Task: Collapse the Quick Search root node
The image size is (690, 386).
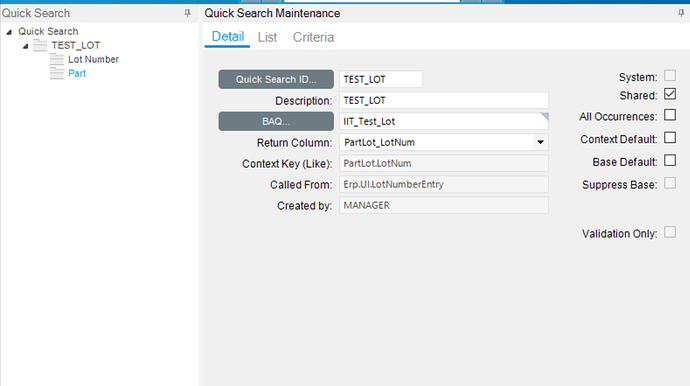Action: (9, 32)
